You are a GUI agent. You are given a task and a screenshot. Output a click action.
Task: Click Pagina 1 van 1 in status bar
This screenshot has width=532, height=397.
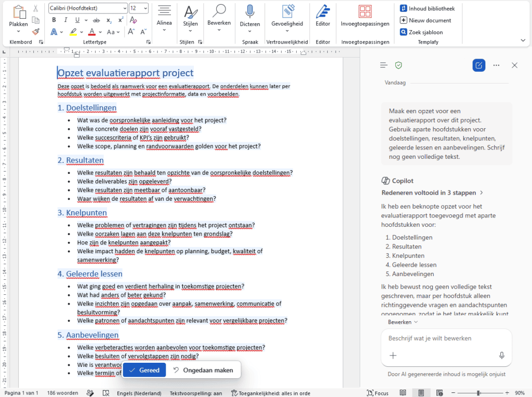coord(22,393)
